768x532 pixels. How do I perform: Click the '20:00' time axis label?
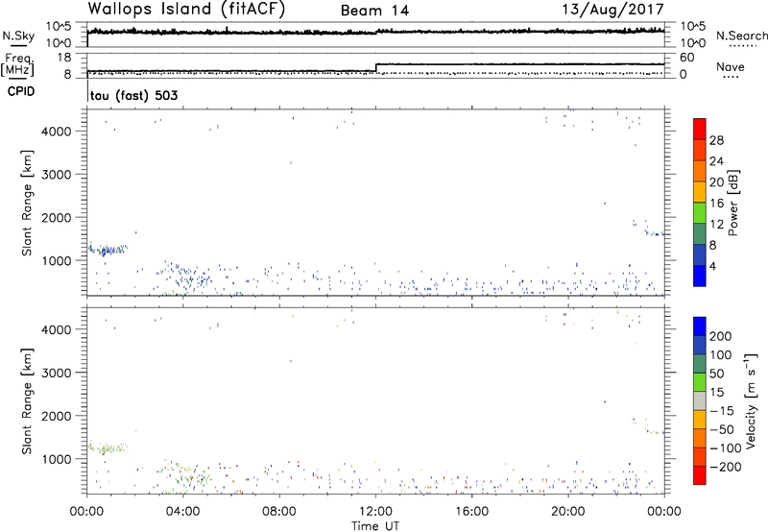click(567, 512)
